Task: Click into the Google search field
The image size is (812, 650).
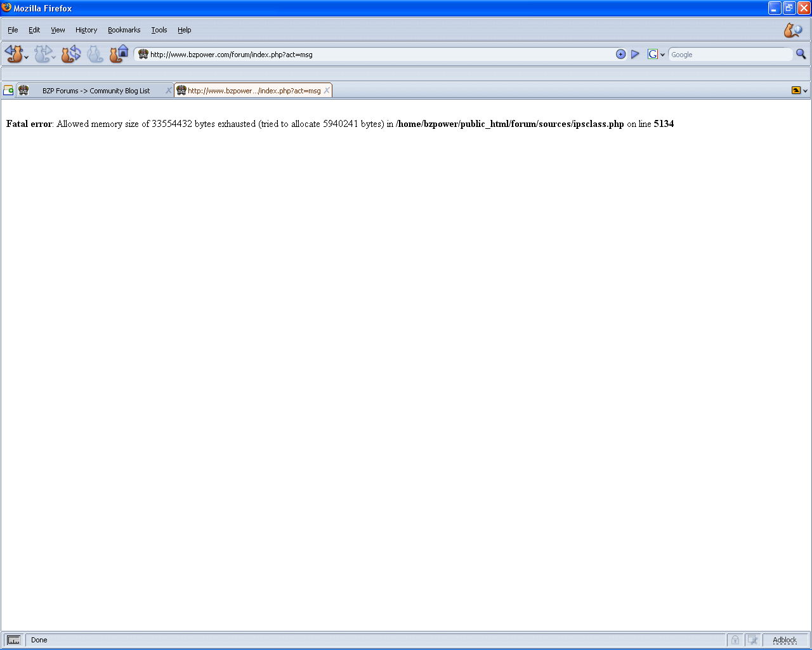Action: (730, 55)
